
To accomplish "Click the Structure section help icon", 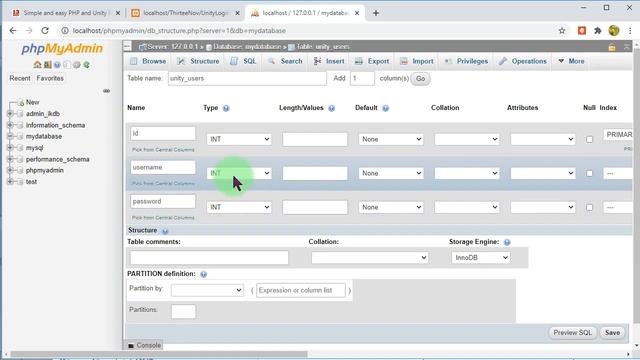I will pos(165,231).
